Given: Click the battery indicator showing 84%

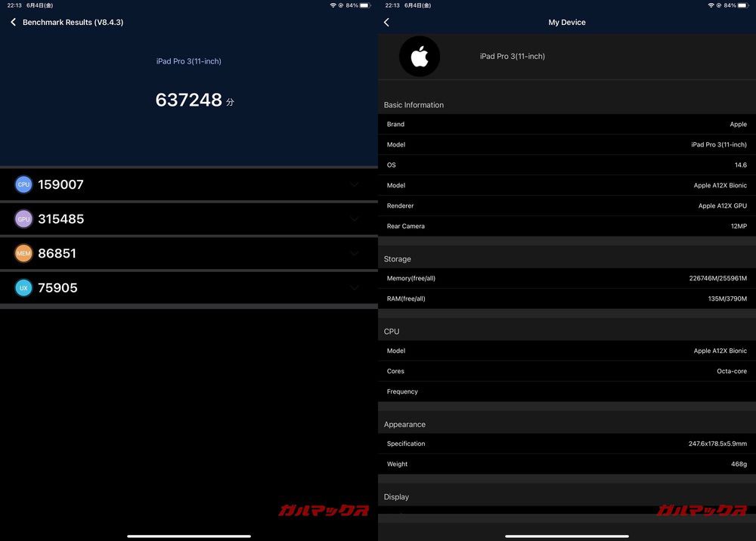Looking at the screenshot, I should coord(352,5).
